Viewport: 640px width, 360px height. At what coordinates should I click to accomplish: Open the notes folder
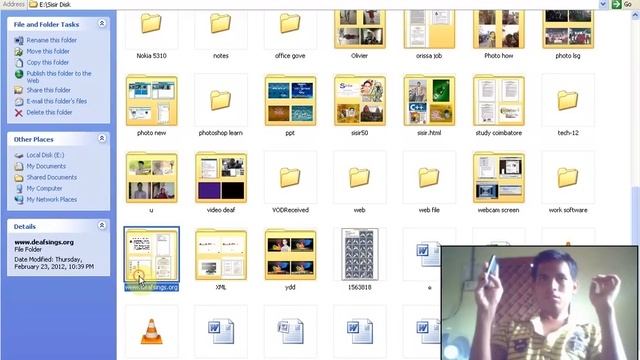221,30
